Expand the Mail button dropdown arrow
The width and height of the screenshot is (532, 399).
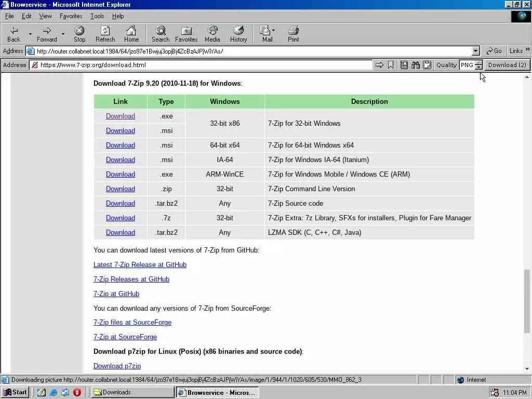point(273,31)
